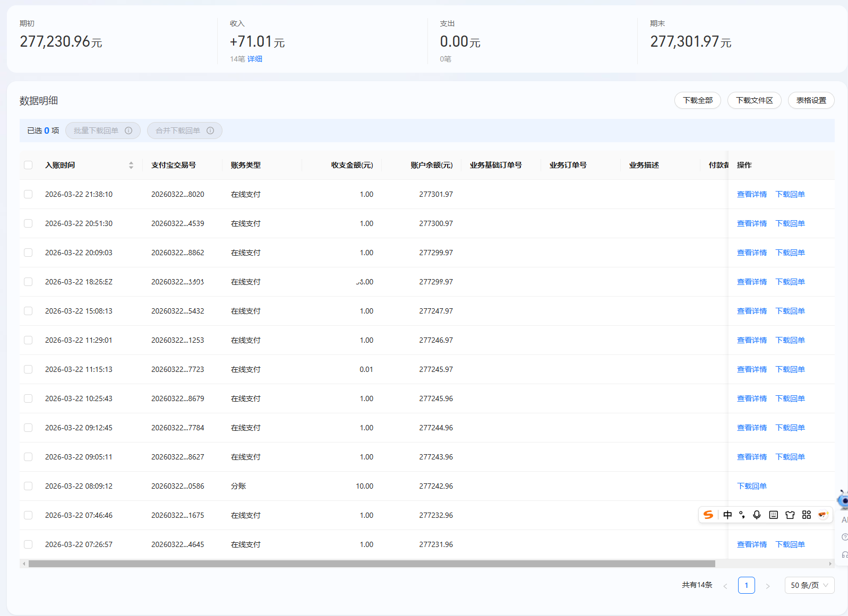Viewport: 848px width, 616px height.
Task: Open 表格设置 table settings
Action: (811, 100)
